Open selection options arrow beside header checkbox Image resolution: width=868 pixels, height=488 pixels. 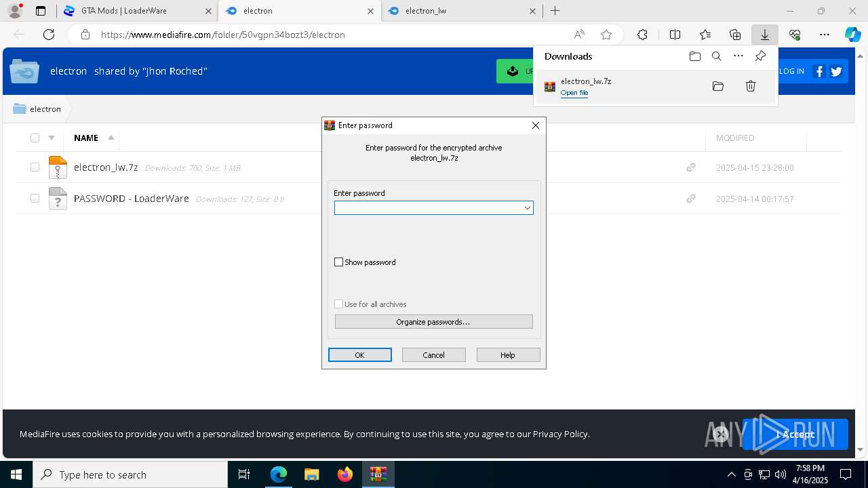[x=52, y=138]
